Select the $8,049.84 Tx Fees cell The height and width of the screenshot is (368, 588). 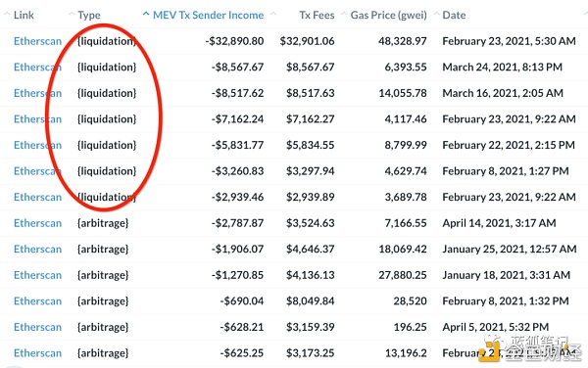pyautogui.click(x=310, y=301)
